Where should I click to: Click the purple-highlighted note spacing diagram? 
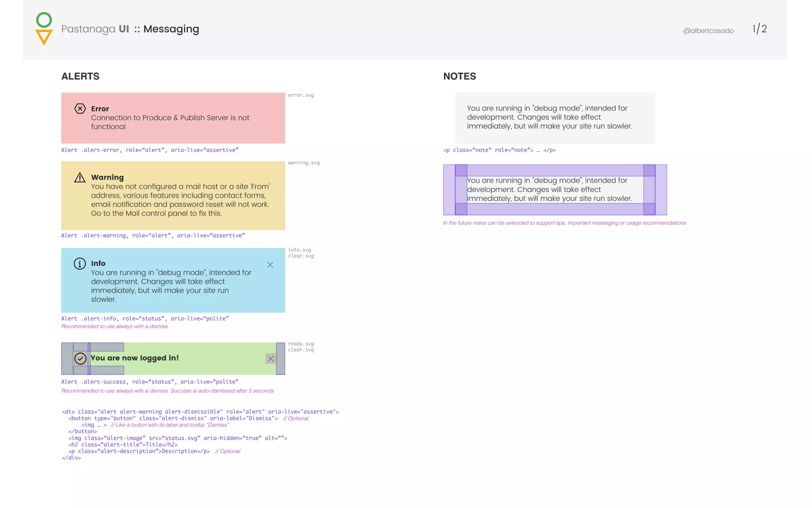(x=555, y=190)
